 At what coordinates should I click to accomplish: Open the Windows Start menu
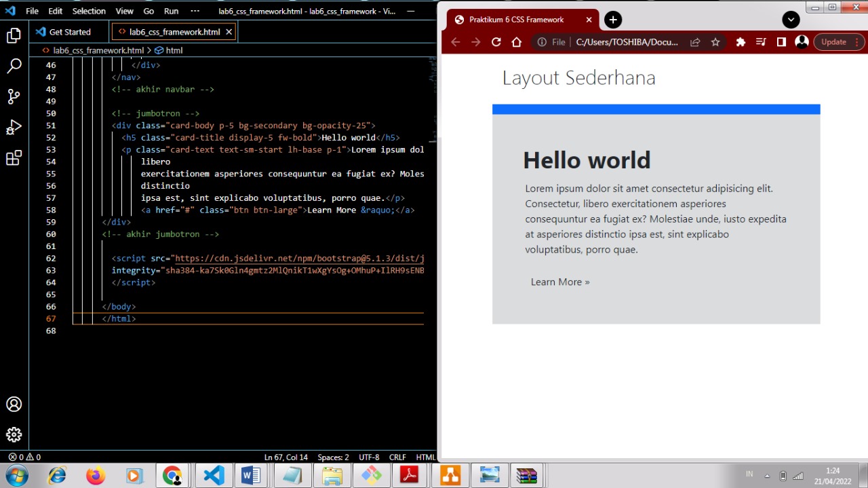pos(16,475)
